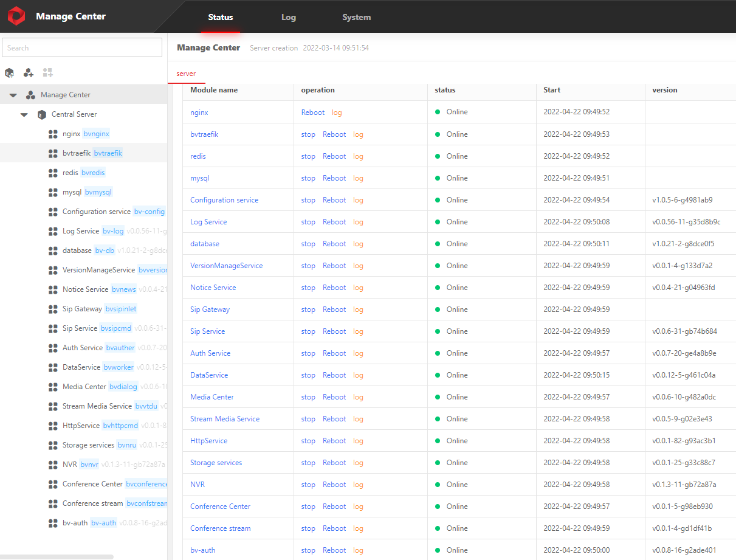Click the module icon beside redis in tree
This screenshot has width=736, height=560.
tap(53, 173)
